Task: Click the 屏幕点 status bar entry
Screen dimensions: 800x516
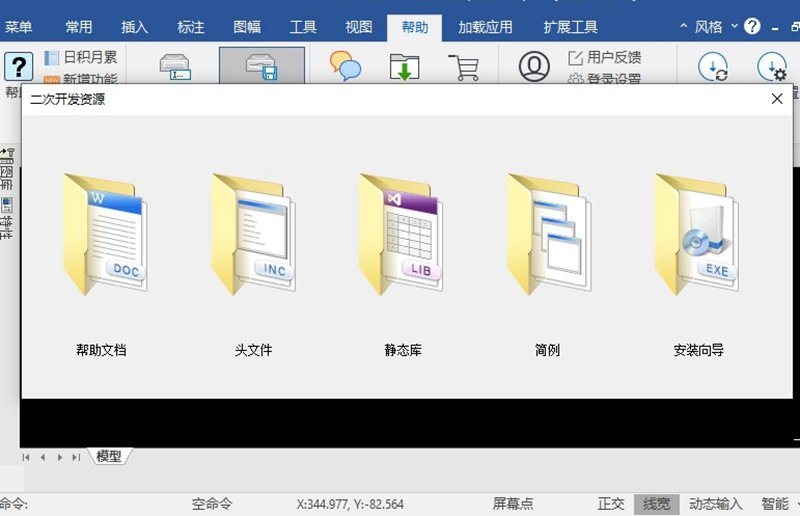Action: (513, 504)
